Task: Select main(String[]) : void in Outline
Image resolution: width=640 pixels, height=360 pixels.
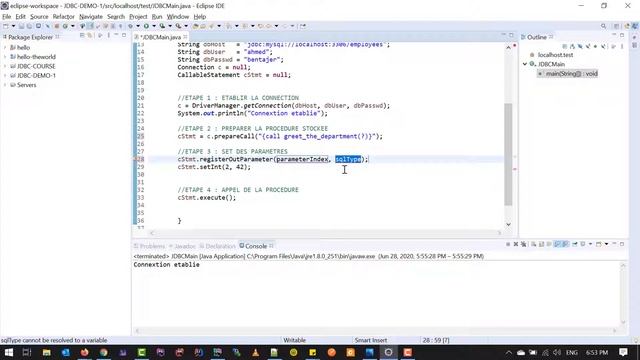Action: (x=571, y=74)
